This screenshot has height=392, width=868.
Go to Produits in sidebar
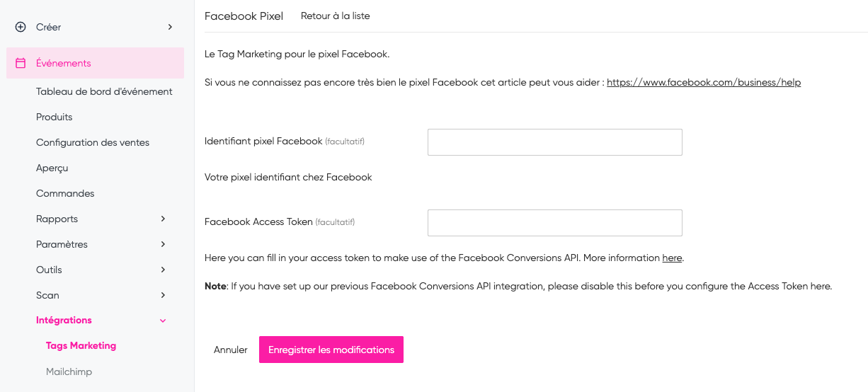click(x=55, y=117)
